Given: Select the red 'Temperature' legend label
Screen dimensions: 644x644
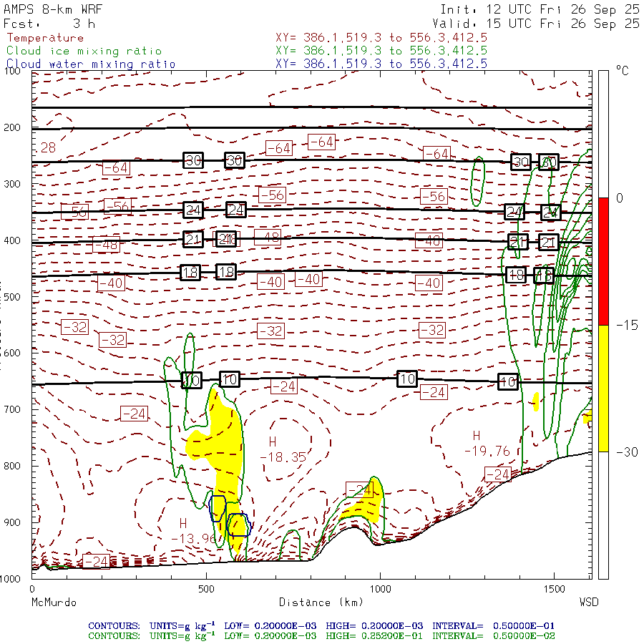Looking at the screenshot, I should (x=45, y=38).
